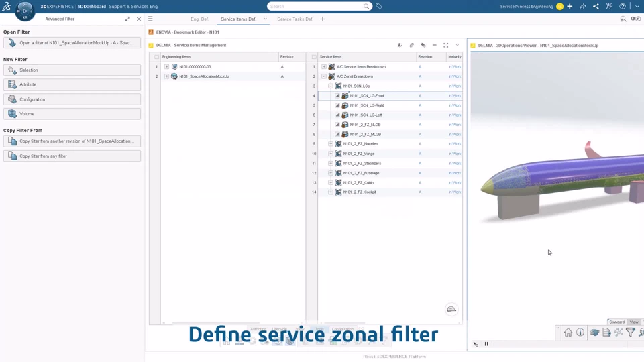644x362 pixels.
Task: Click the yellow user avatar
Action: click(559, 6)
